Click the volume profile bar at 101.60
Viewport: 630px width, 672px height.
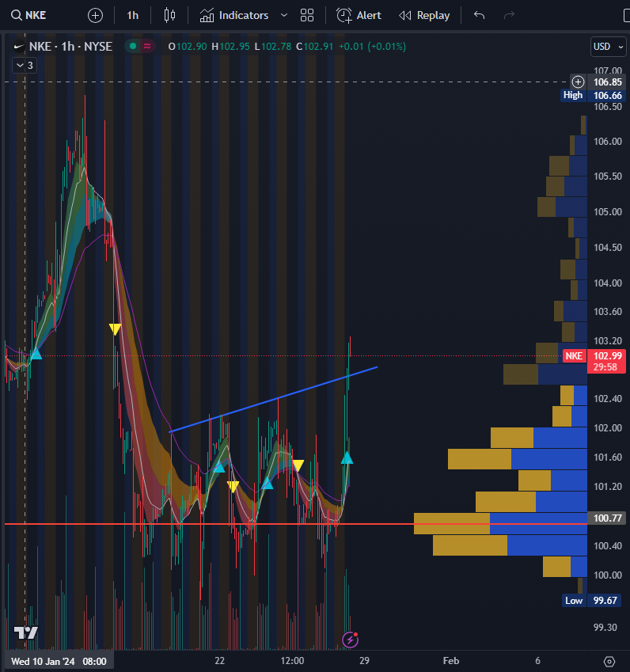518,459
